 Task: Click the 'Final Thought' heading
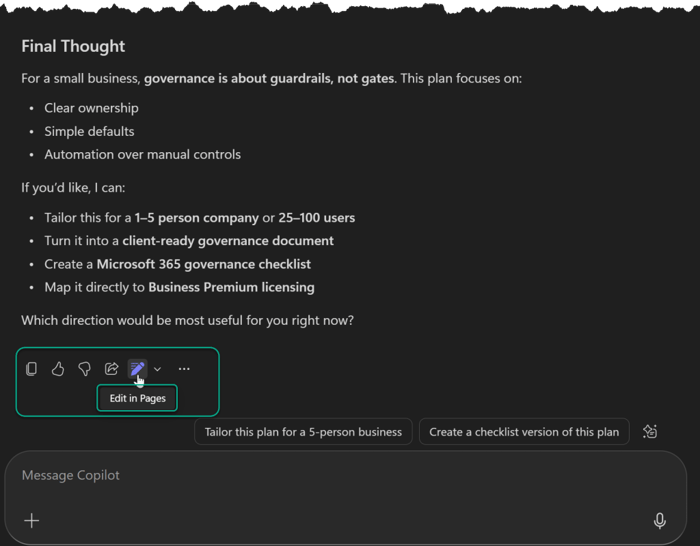[73, 46]
